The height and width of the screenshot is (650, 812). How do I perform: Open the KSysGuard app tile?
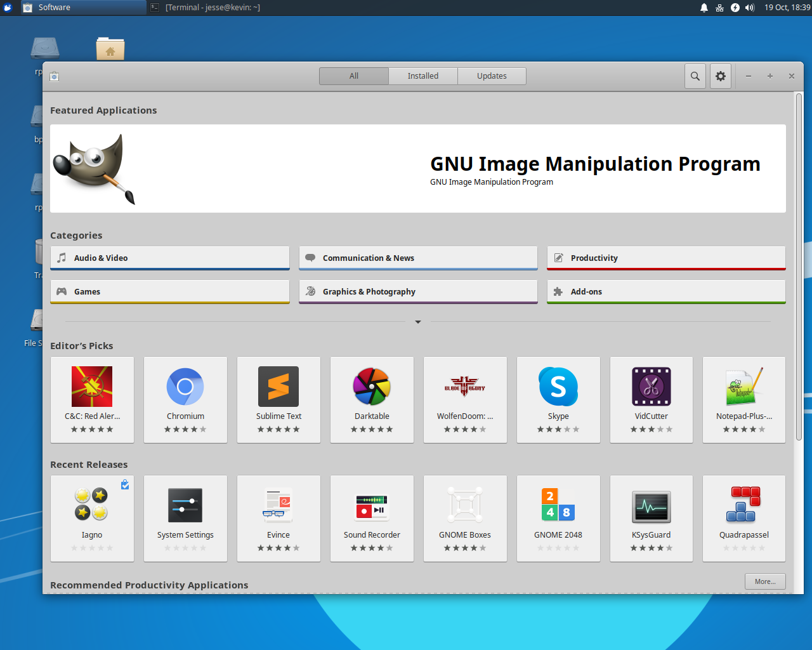pyautogui.click(x=652, y=518)
